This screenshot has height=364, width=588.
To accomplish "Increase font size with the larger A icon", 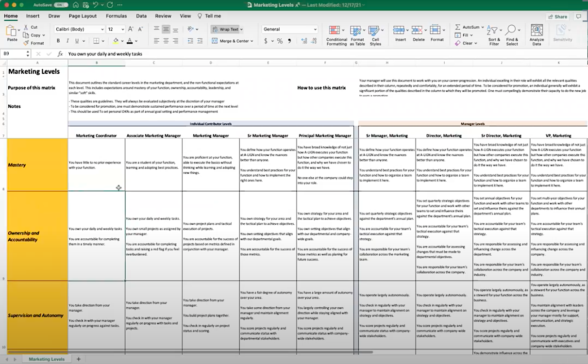I will (x=132, y=29).
